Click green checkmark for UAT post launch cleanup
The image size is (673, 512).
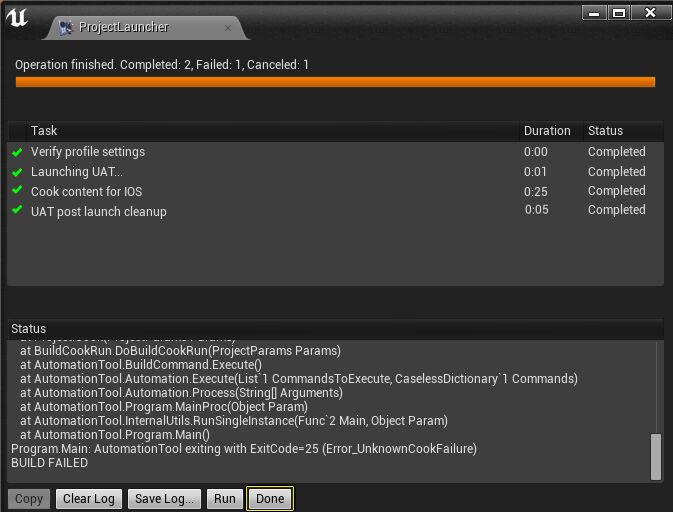[17, 209]
